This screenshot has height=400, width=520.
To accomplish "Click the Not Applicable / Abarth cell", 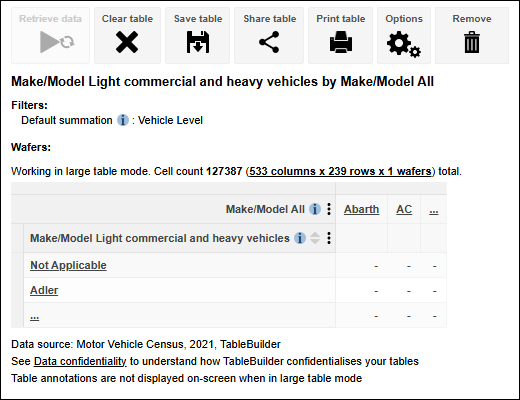I will click(x=362, y=265).
